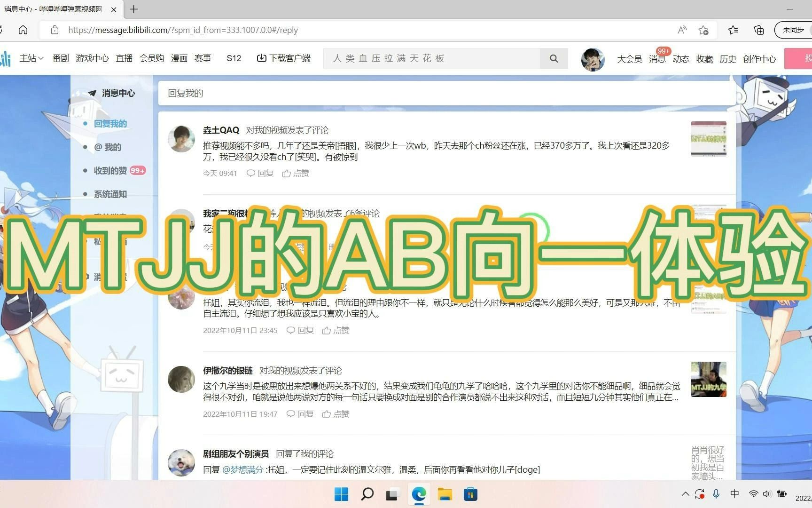
Task: Select 收到的赞 in the sidebar
Action: [110, 171]
